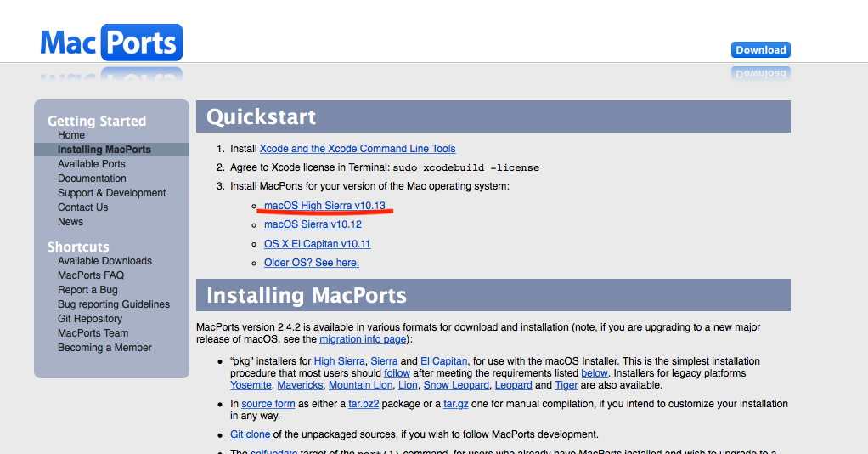The height and width of the screenshot is (454, 868).
Task: Open Support & Development sidebar link
Action: tap(112, 193)
